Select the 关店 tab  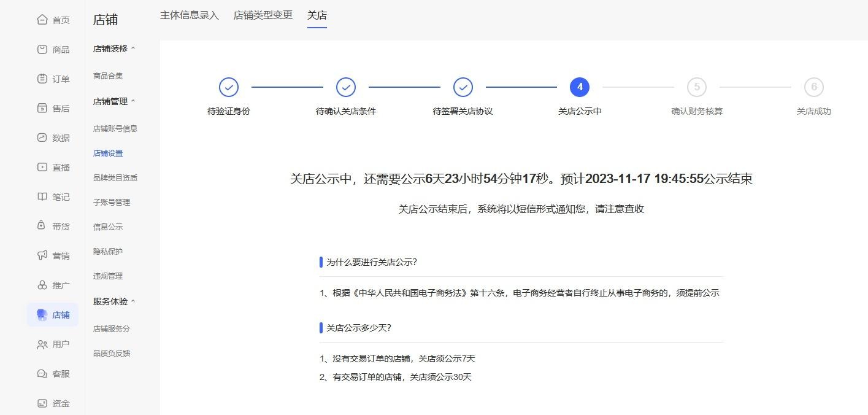pyautogui.click(x=317, y=15)
